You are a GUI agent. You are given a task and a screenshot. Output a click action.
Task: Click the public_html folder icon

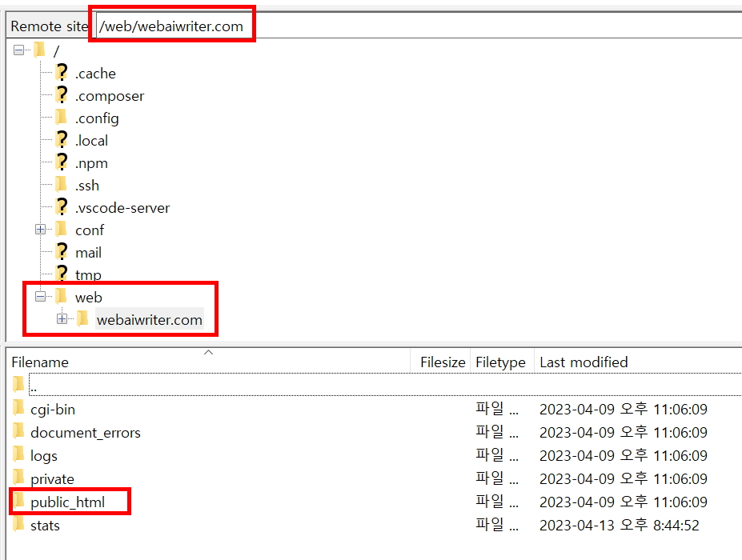click(18, 500)
